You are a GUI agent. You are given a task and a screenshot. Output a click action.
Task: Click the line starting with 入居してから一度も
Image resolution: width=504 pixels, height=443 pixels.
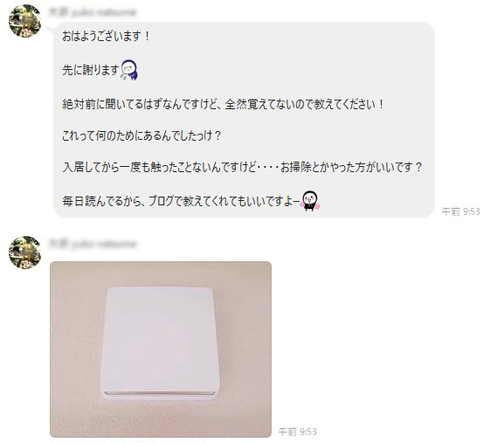pyautogui.click(x=242, y=167)
